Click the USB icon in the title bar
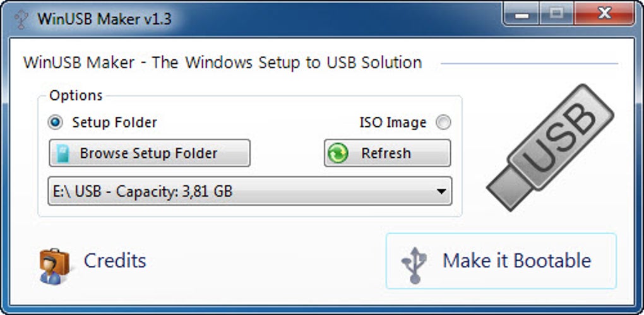Image resolution: width=644 pixels, height=315 pixels. [x=21, y=18]
